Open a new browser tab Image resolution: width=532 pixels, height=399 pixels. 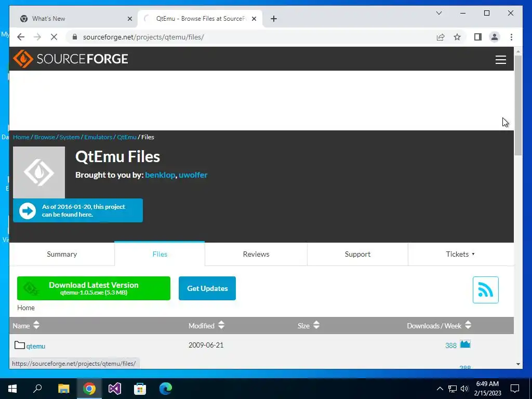274,19
